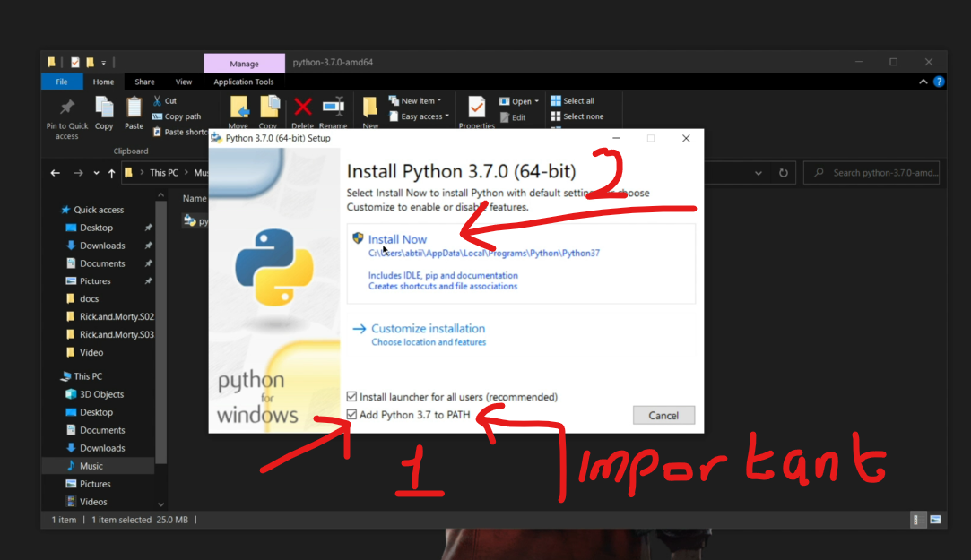Toggle Add Python 3.7 to PATH checkbox
971x560 pixels.
[351, 415]
